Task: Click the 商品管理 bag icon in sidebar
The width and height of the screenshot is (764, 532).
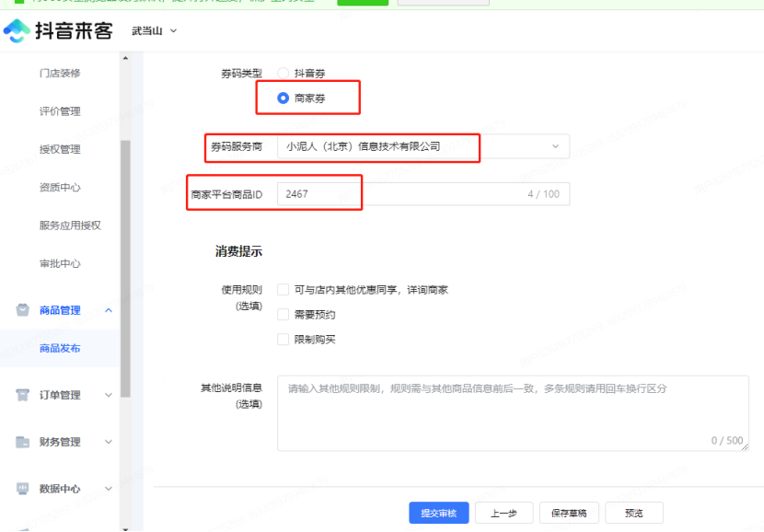Action: (23, 310)
